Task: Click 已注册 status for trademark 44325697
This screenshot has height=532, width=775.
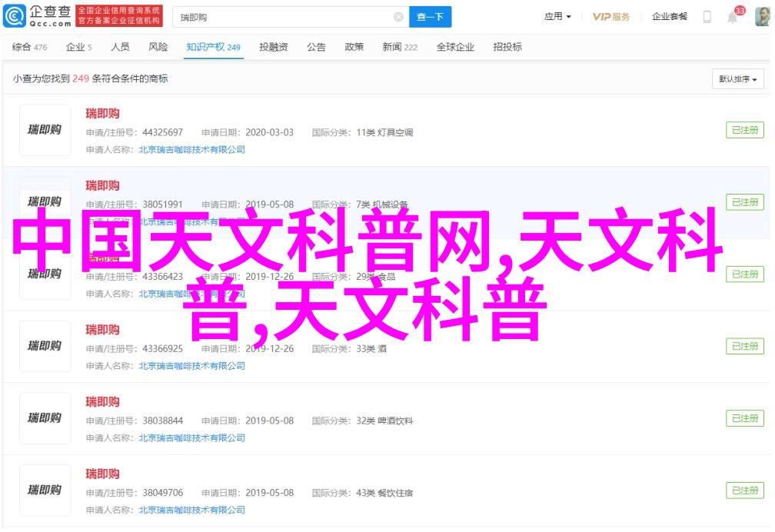Action: 745,130
